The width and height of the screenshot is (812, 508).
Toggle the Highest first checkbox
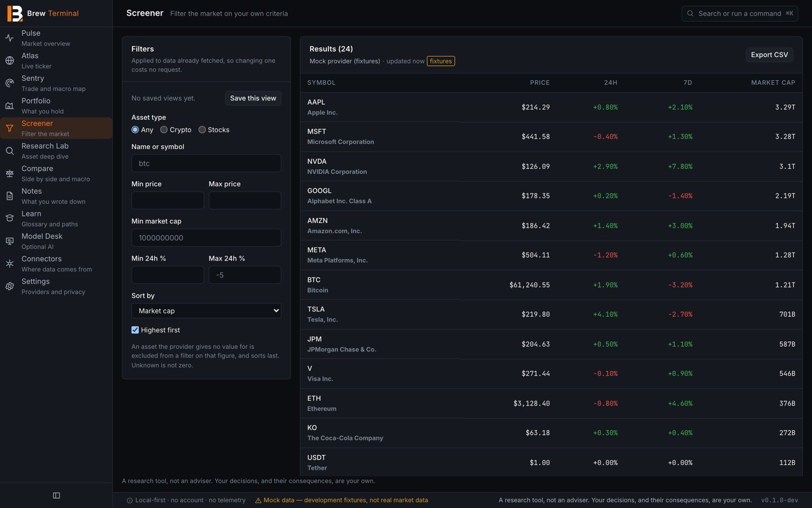click(x=135, y=330)
